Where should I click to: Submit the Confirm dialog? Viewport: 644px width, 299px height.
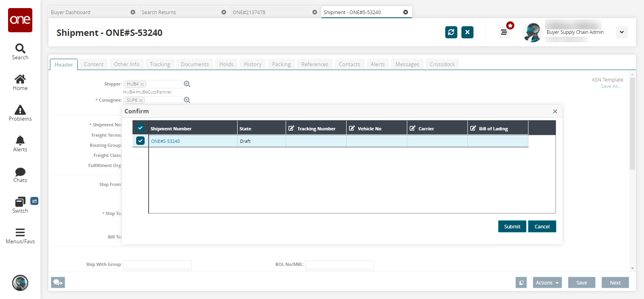point(512,226)
